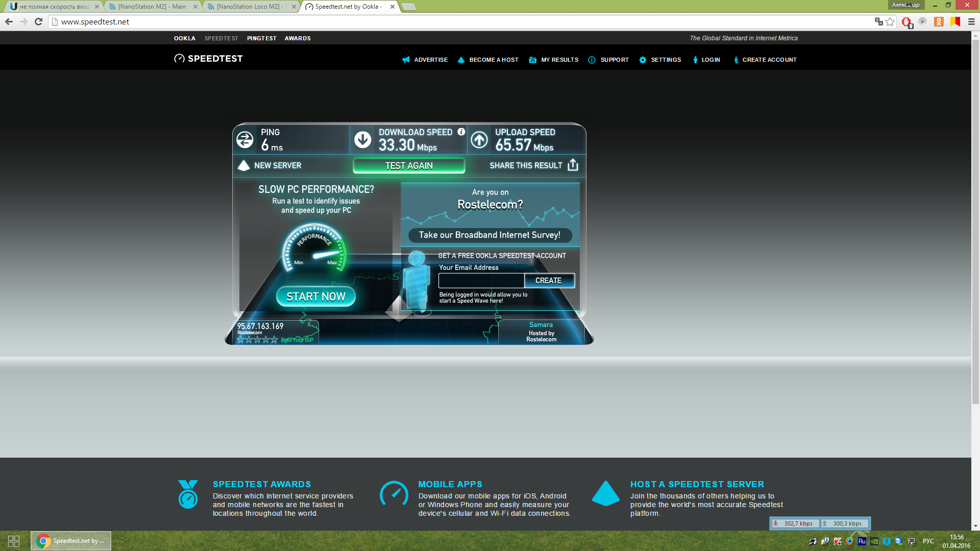Click the New Server triangle icon
The width and height of the screenshot is (980, 551).
(243, 165)
